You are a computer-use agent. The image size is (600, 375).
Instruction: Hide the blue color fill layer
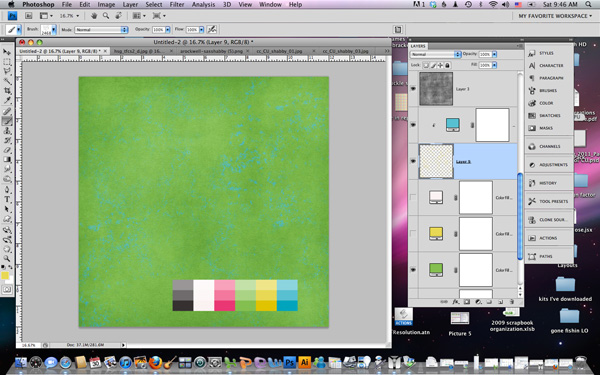pos(413,125)
